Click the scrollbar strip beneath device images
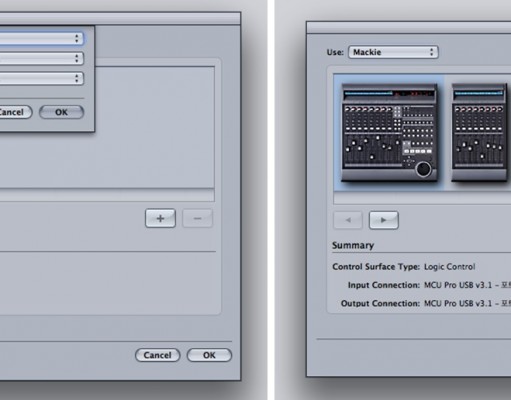Screen dimensions: 511x400 tap(422, 199)
